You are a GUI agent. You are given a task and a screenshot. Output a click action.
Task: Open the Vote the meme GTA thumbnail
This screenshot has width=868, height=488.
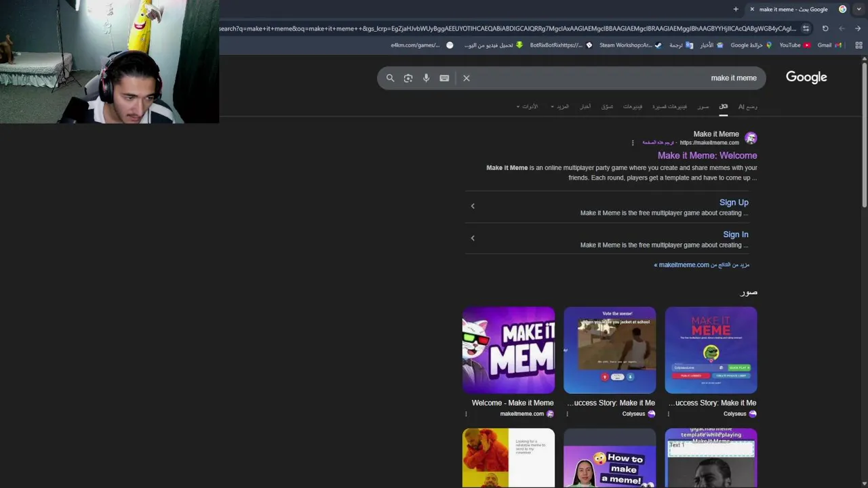tap(610, 350)
